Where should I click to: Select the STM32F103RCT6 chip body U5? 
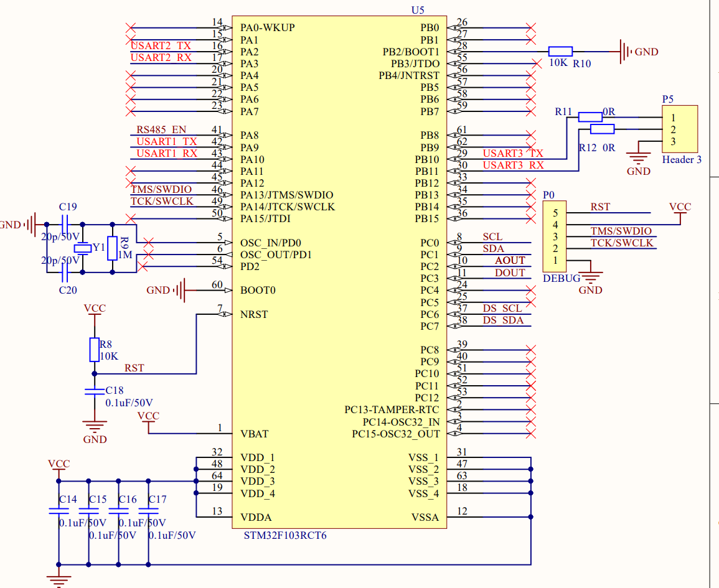pyautogui.click(x=339, y=273)
